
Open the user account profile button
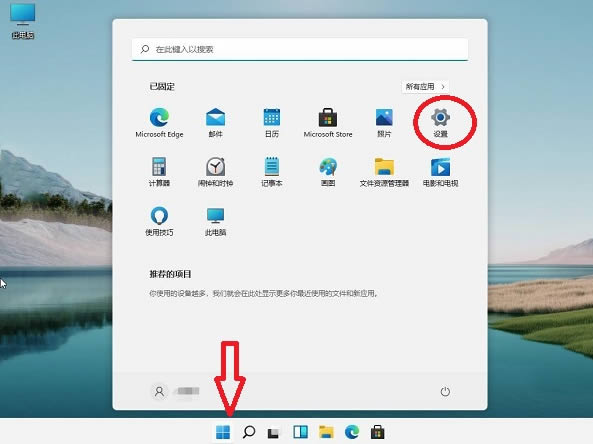[x=175, y=391]
